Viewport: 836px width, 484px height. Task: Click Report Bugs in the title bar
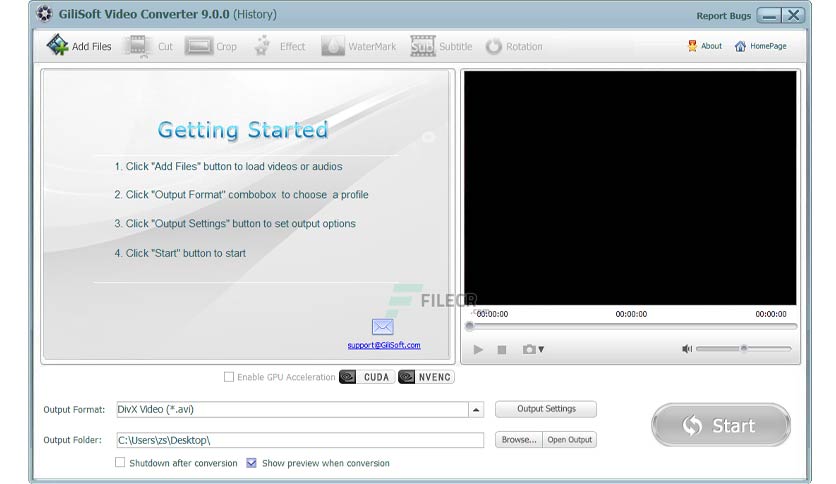[723, 15]
